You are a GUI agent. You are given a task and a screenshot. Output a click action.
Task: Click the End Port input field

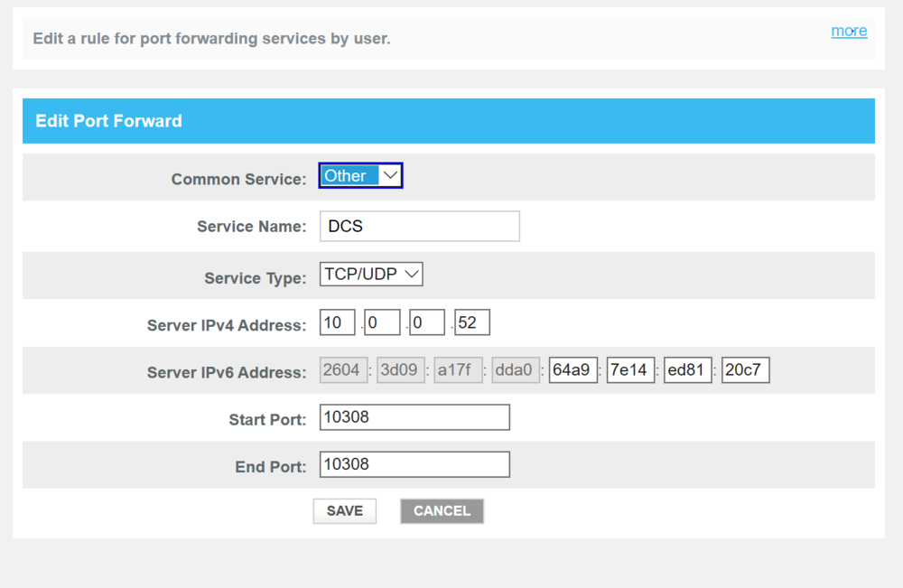(x=414, y=464)
